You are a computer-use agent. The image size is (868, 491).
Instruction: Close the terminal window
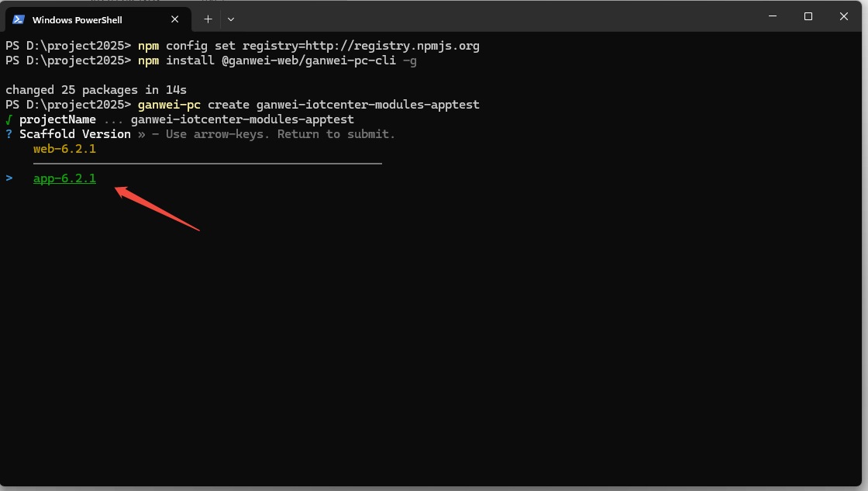pyautogui.click(x=844, y=16)
